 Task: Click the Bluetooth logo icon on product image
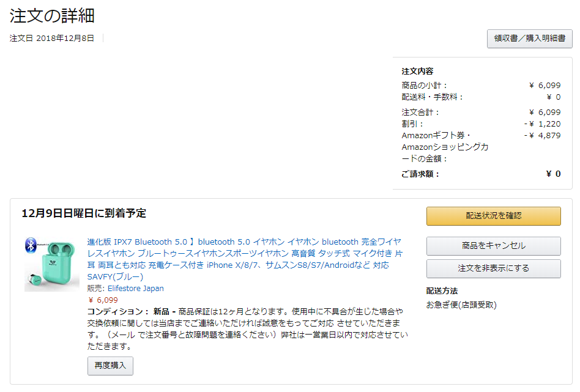pos(31,245)
